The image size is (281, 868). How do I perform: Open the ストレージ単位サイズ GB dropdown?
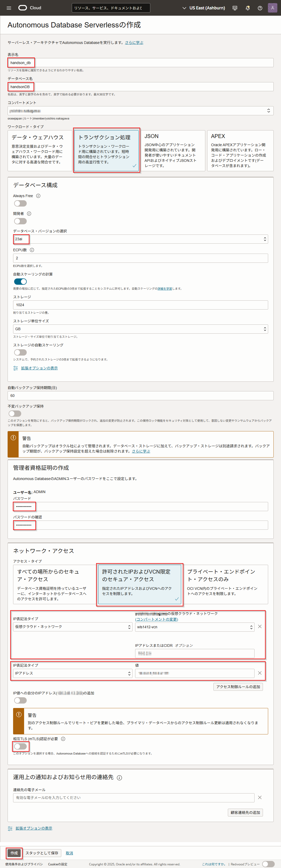140,329
